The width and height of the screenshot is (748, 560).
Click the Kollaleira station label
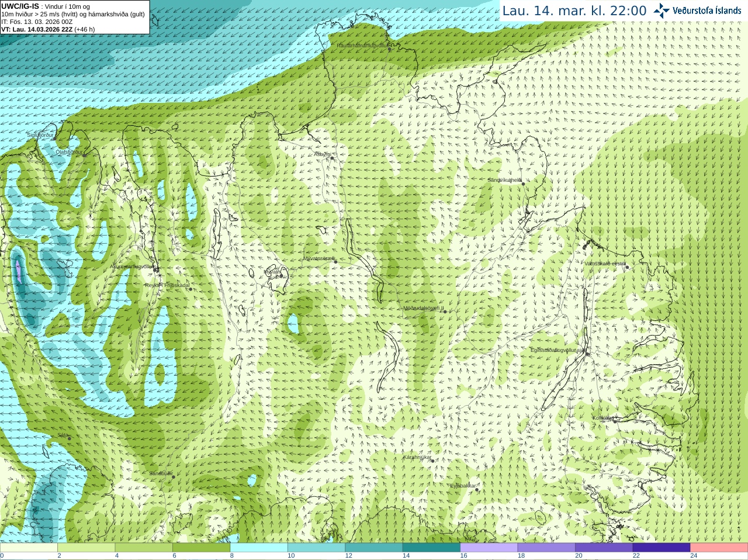tap(603, 418)
